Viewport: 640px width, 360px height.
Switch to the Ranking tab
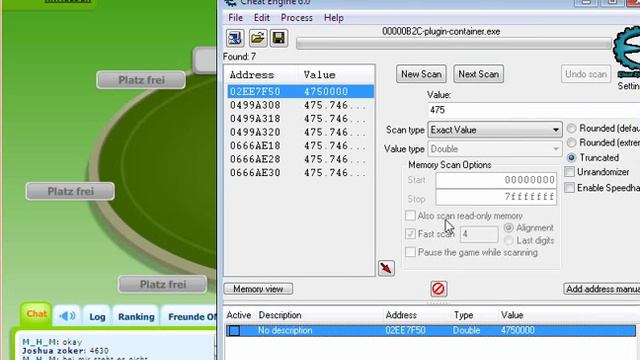point(136,316)
